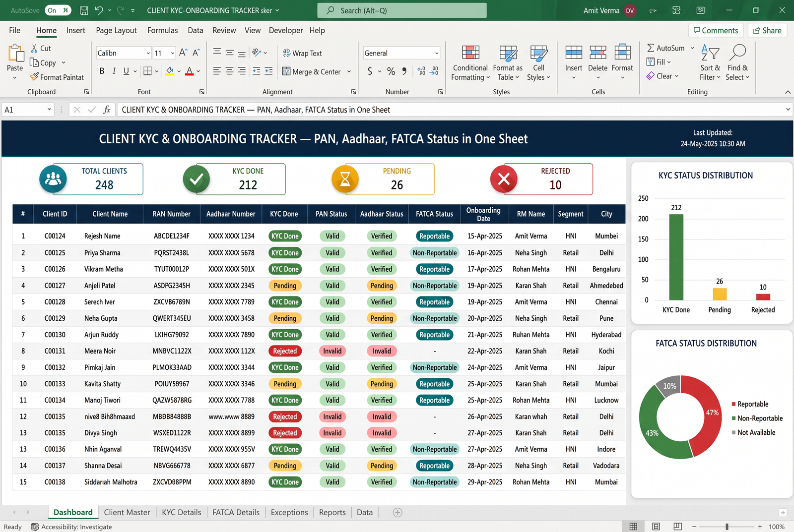Click the yellow fill color swatch
This screenshot has width=794, height=532.
click(x=170, y=71)
